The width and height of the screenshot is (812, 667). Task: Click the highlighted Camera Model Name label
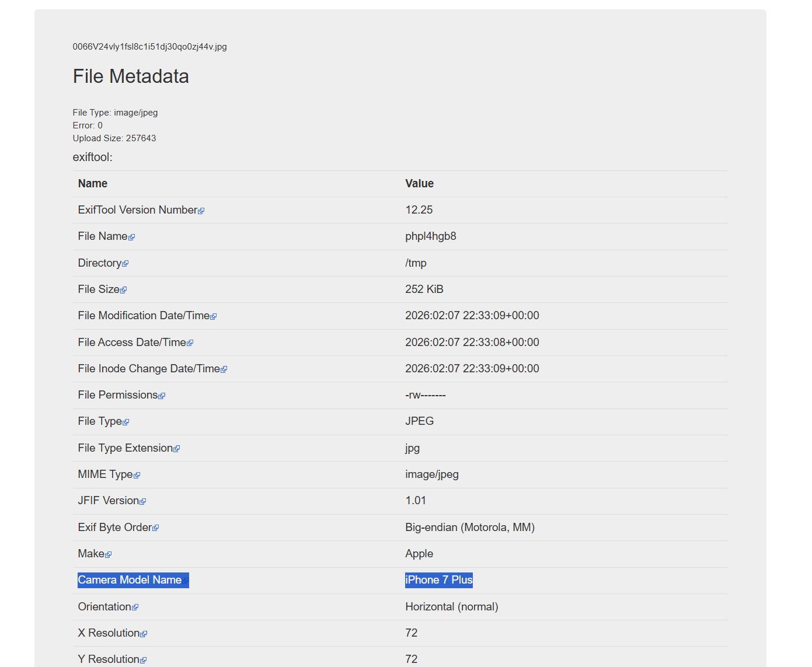(x=130, y=580)
